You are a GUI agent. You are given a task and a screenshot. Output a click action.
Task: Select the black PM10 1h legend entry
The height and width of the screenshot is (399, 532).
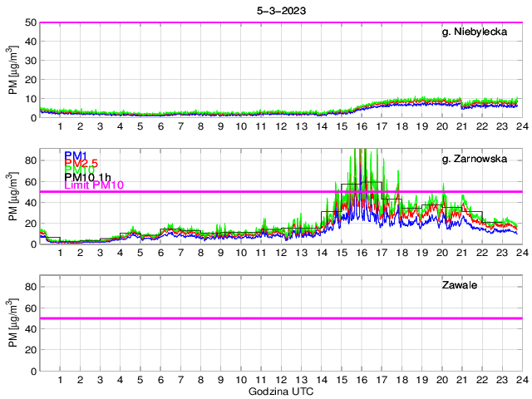click(89, 176)
